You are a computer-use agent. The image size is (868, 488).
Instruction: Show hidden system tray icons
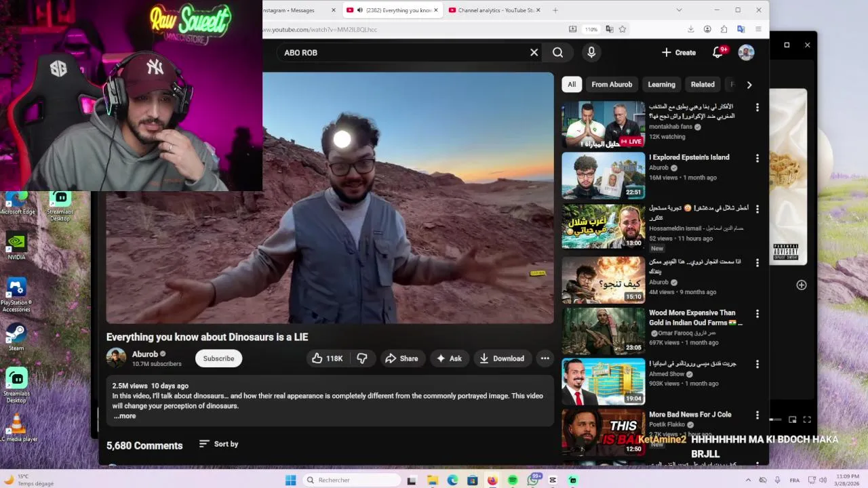pos(749,480)
